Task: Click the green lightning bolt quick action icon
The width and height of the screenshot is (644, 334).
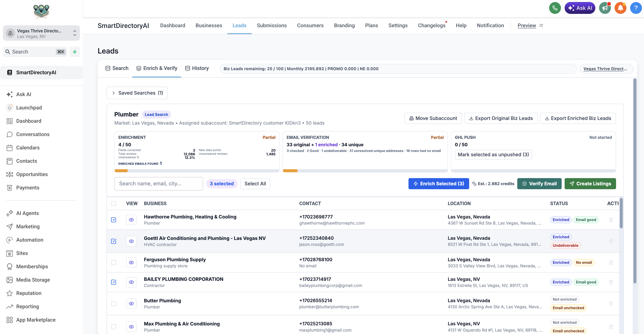Action: coord(75,52)
